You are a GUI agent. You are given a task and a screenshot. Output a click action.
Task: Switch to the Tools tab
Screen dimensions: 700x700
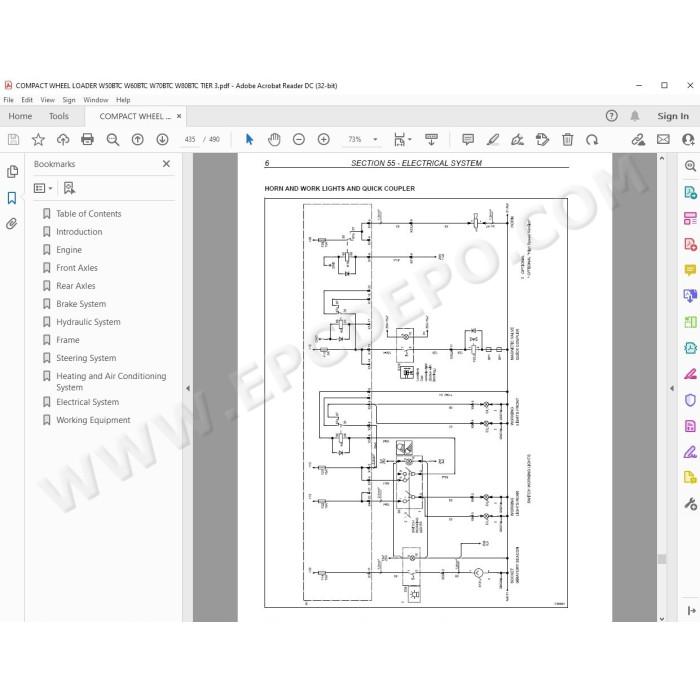[x=59, y=116]
